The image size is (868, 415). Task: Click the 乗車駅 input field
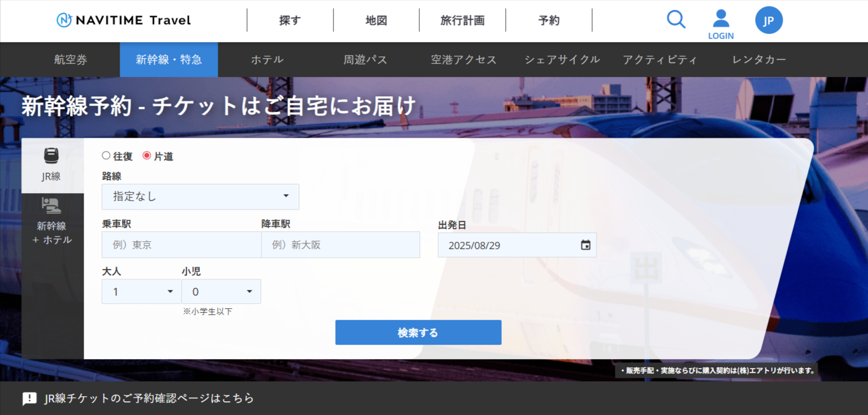coord(181,245)
